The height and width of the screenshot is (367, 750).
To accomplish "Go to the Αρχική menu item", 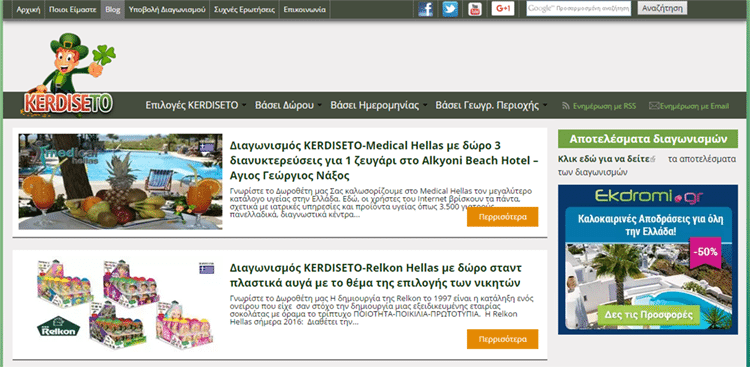I will click(x=28, y=10).
